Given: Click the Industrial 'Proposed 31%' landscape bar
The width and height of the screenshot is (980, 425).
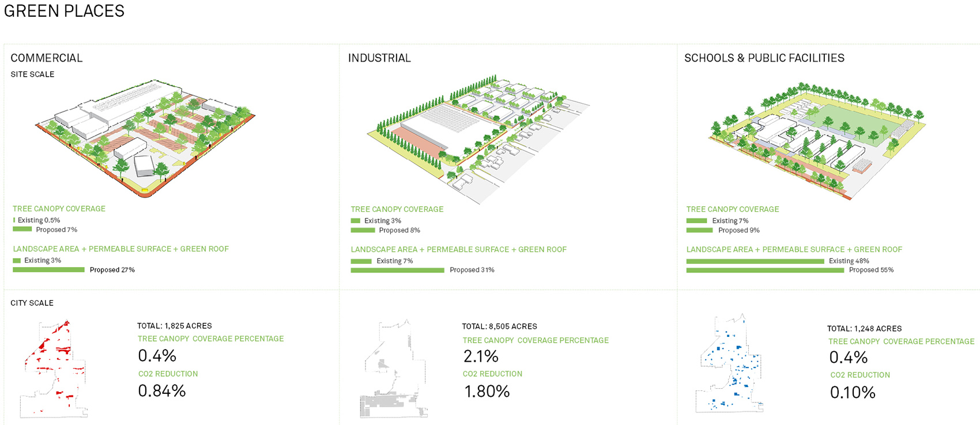Looking at the screenshot, I should (x=397, y=270).
